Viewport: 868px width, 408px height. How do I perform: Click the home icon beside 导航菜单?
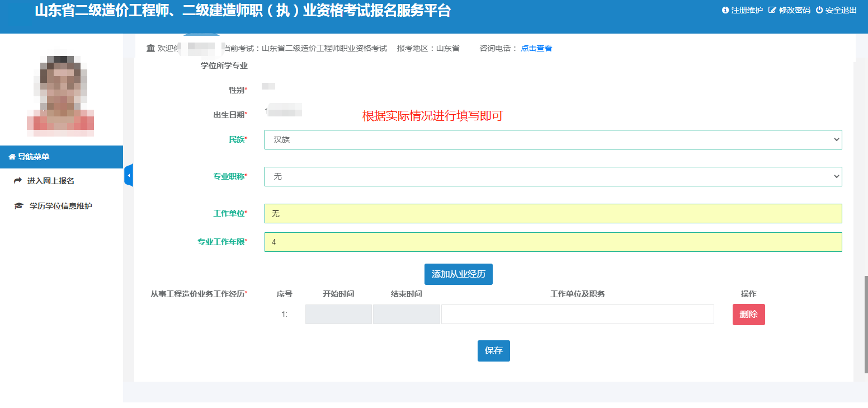point(12,157)
